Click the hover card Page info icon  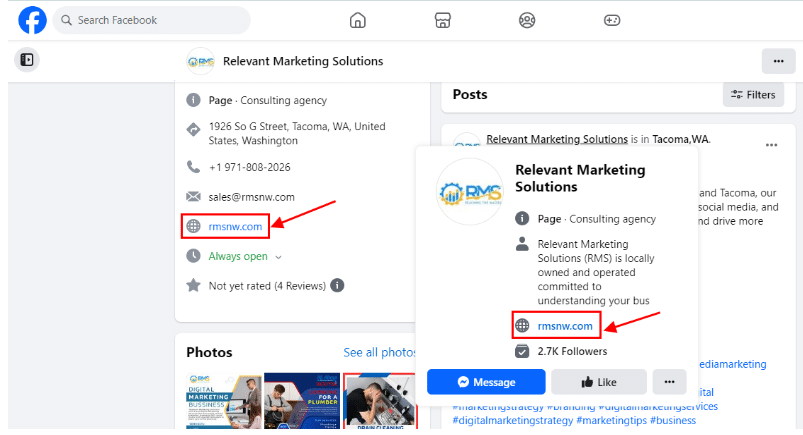522,219
